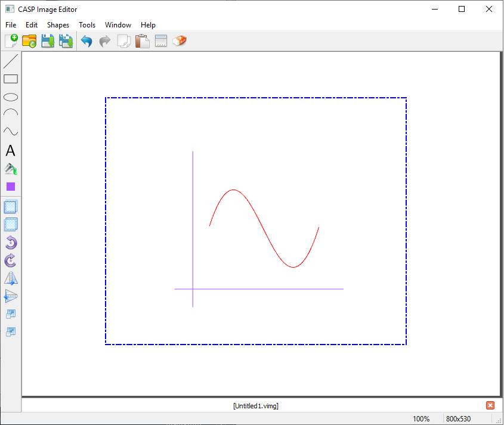Close the Untitled1.vimg document tab
Screen dimensions: 504x425
tap(490, 405)
